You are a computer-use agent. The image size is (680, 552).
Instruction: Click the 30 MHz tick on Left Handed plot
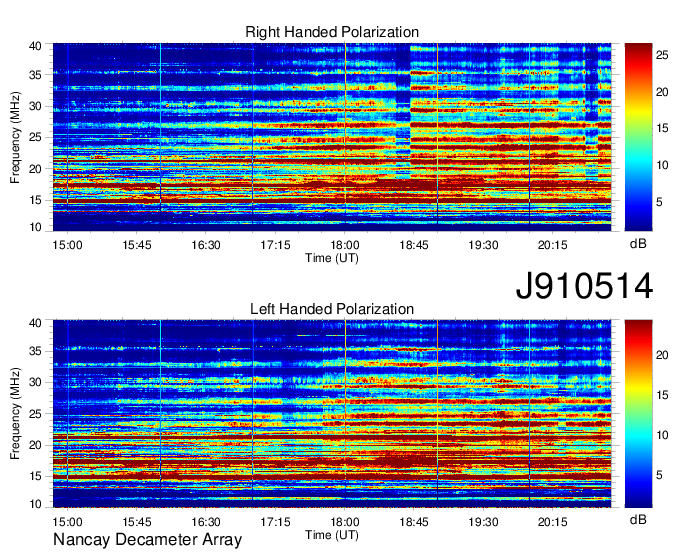point(36,382)
